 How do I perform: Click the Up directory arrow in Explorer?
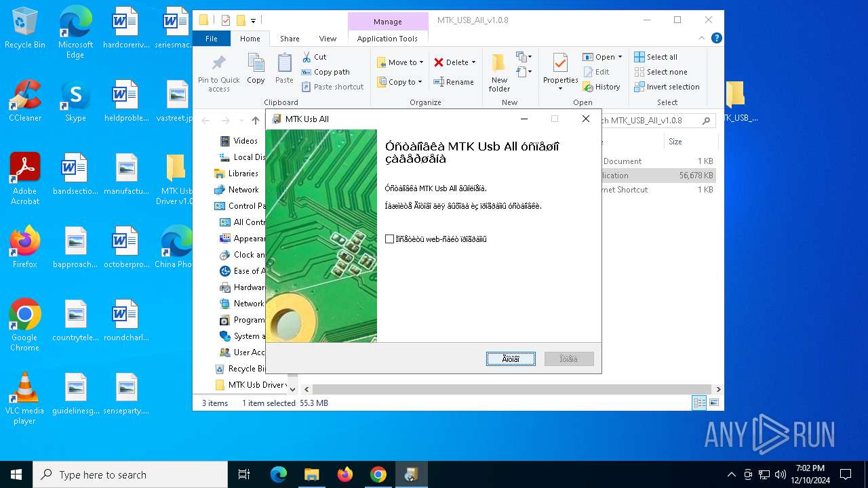(255, 121)
